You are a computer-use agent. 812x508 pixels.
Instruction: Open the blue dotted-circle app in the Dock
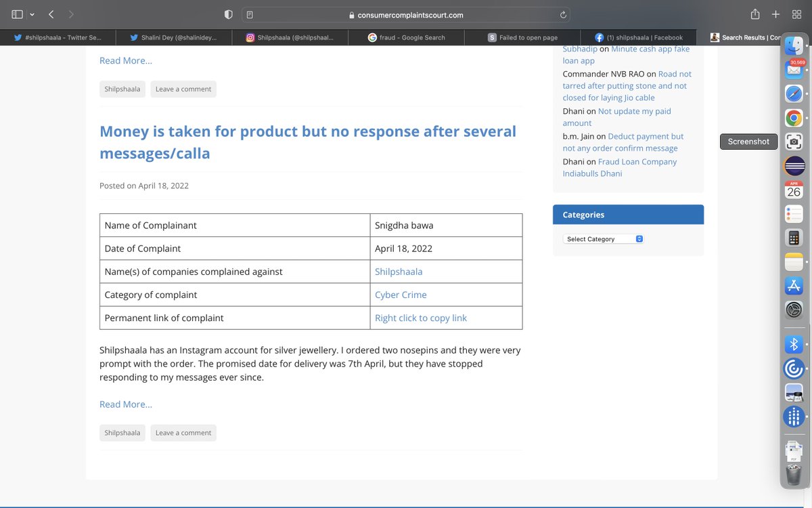tap(794, 417)
